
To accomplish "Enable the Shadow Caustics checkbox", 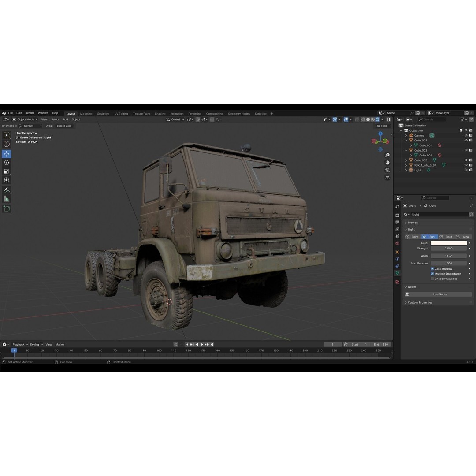I will click(432, 279).
